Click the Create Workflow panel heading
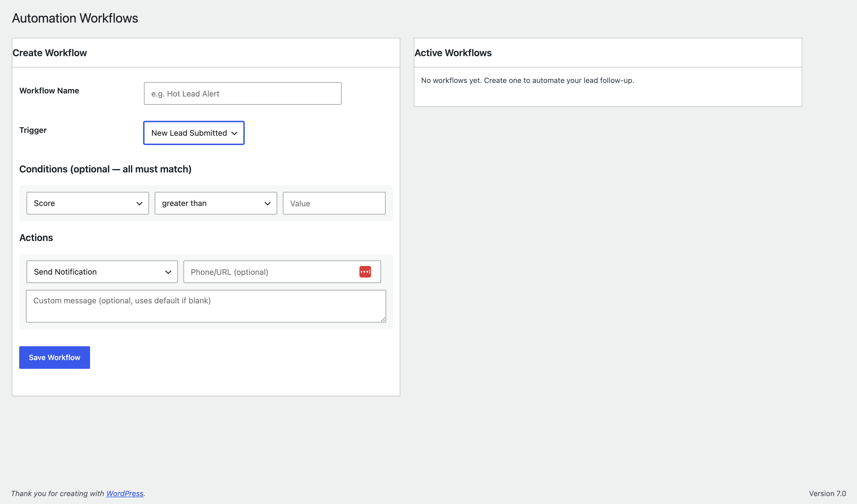Screen dimensions: 857x504 pos(50,53)
